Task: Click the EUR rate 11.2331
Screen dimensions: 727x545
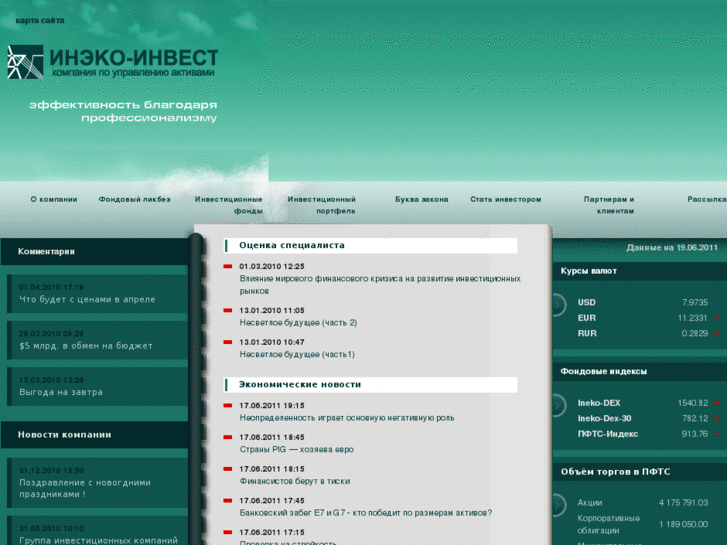Action: coord(692,318)
